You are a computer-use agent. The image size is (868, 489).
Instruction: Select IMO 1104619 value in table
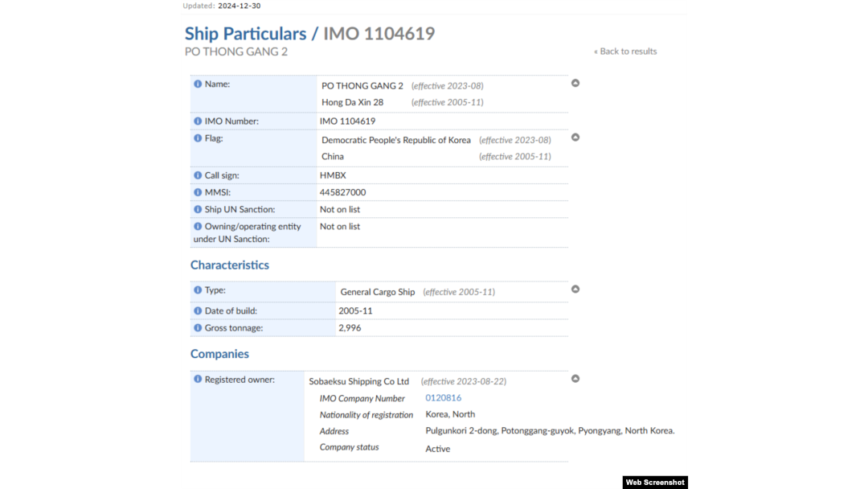pos(348,121)
